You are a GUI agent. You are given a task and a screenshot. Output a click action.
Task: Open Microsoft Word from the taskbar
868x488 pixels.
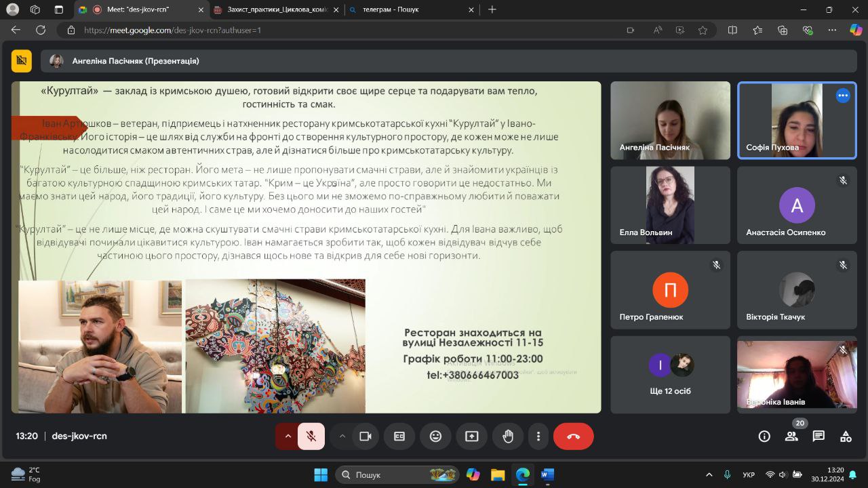(x=547, y=474)
